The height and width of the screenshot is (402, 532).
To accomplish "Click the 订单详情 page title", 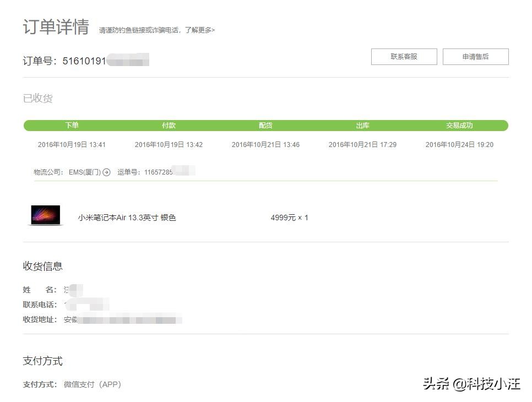I will (x=57, y=27).
